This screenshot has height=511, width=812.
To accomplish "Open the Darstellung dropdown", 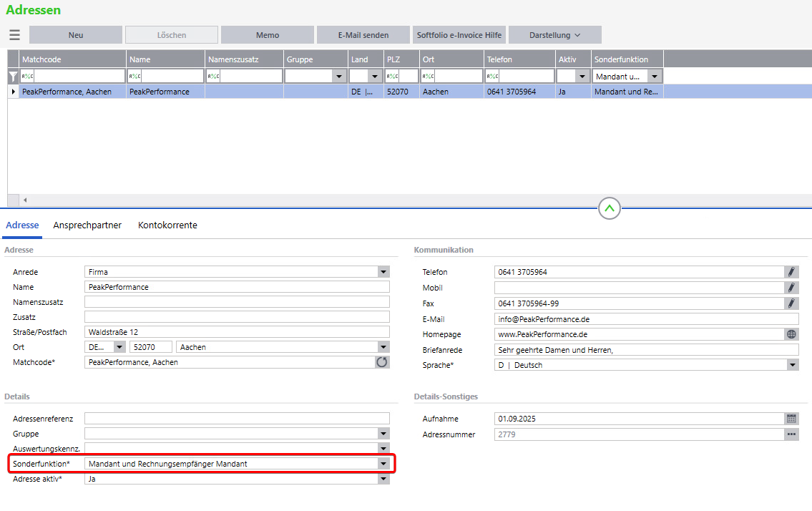I will [x=554, y=35].
